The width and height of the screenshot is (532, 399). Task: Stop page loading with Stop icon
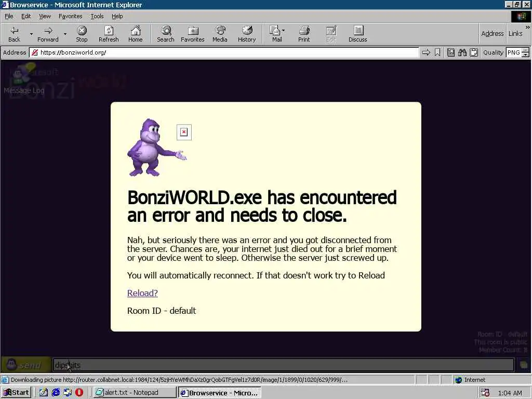pos(82,34)
